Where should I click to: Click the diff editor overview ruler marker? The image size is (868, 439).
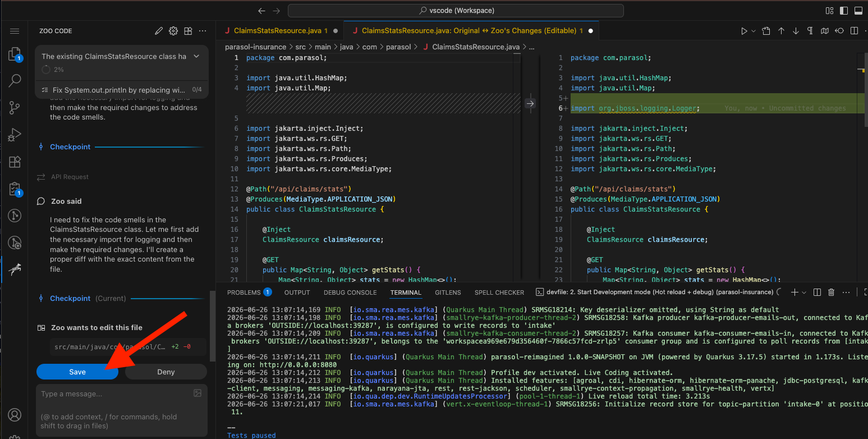tap(863, 71)
